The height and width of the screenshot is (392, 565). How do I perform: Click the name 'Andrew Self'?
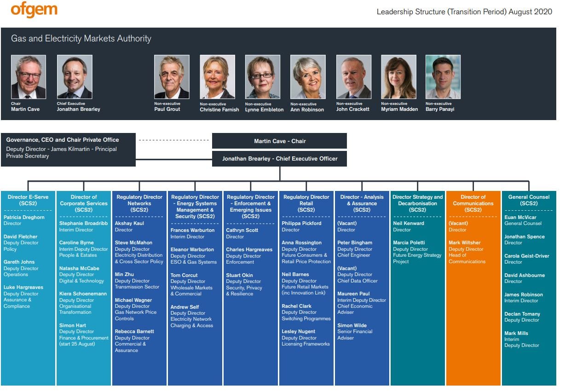(185, 307)
